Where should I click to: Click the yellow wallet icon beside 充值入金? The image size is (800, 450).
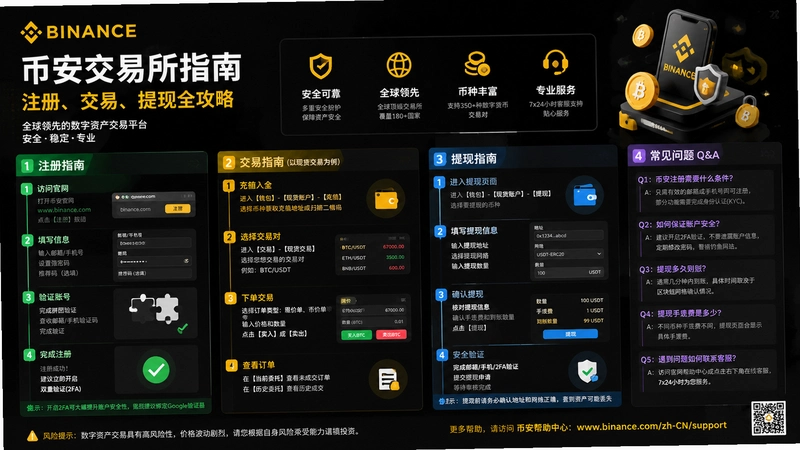[386, 199]
